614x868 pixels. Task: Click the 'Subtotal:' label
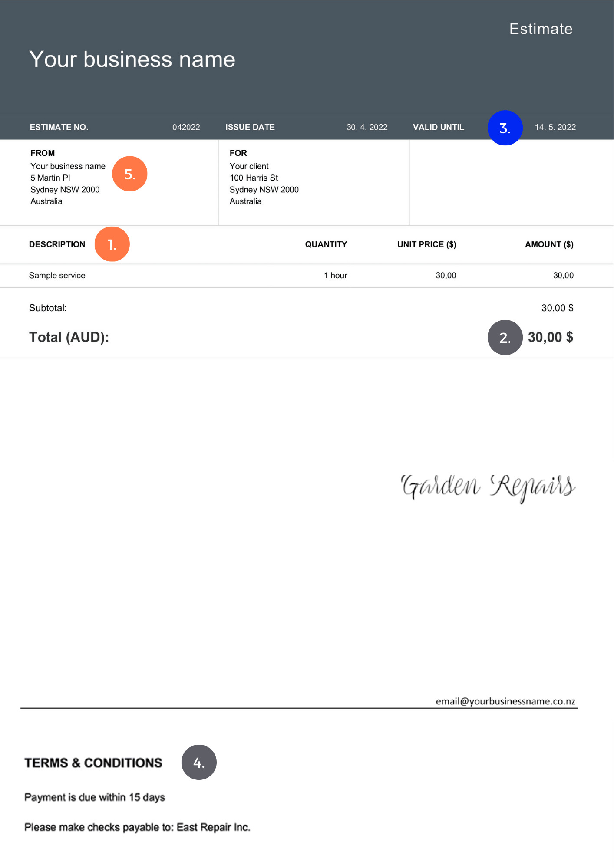pyautogui.click(x=48, y=308)
